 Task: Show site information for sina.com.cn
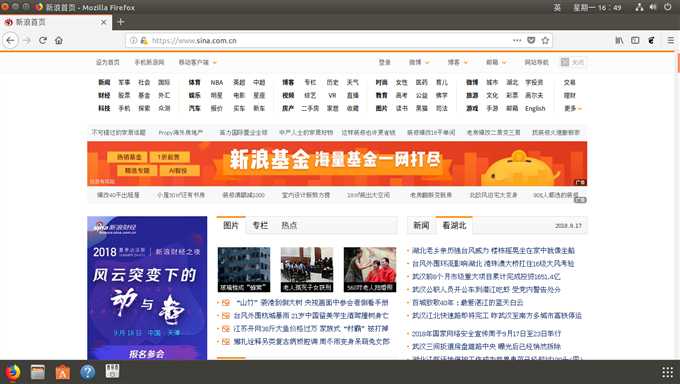coord(134,40)
